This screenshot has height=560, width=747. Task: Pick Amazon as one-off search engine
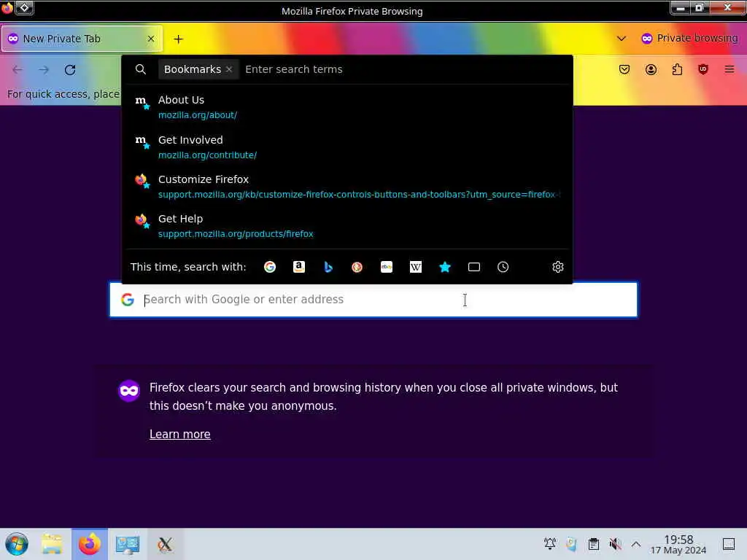[x=298, y=267]
